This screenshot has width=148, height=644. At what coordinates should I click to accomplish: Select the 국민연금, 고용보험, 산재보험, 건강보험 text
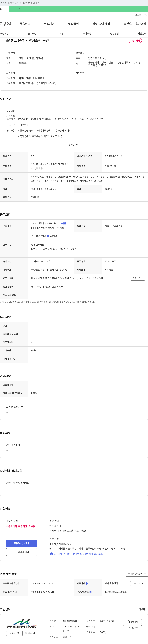pos(49,270)
